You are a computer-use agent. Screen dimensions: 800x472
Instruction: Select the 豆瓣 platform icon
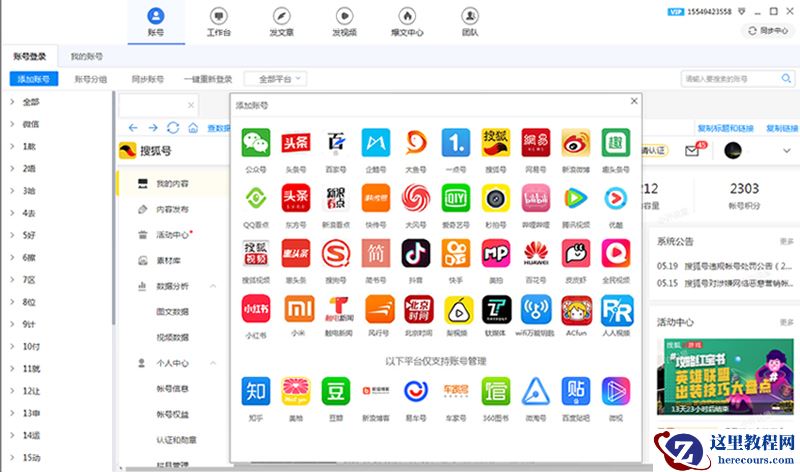point(336,391)
